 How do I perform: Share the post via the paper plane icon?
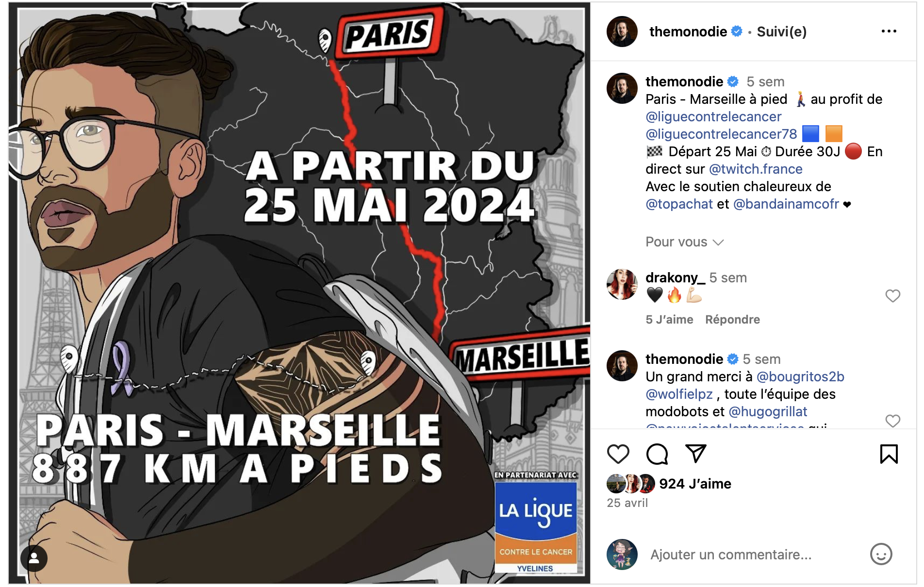coord(695,454)
